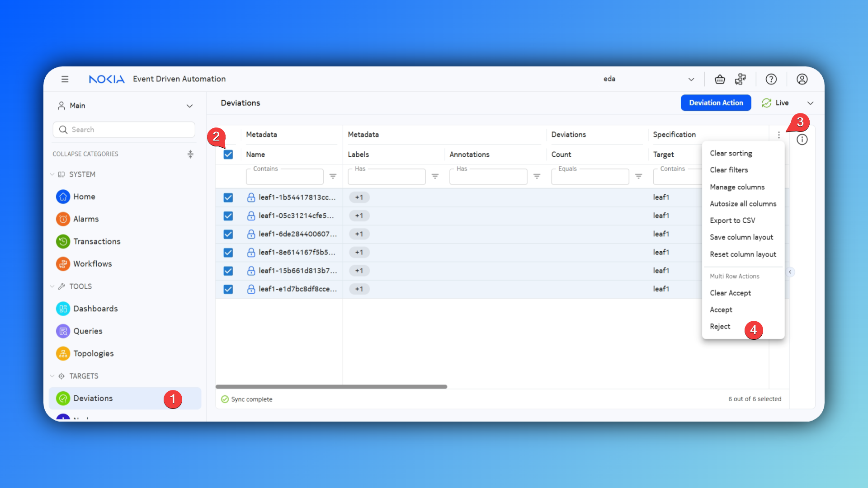
Task: Click the basket icon in header
Action: [x=720, y=79]
